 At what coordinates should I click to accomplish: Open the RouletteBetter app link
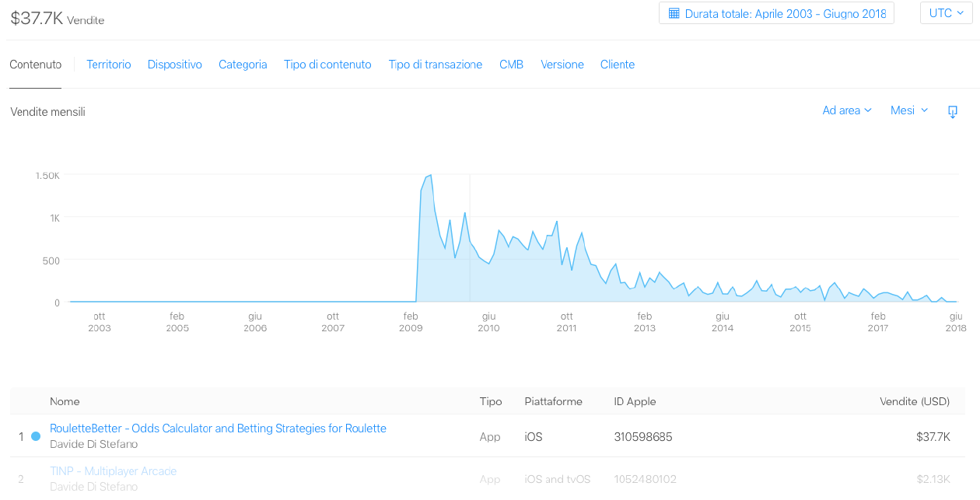[218, 428]
